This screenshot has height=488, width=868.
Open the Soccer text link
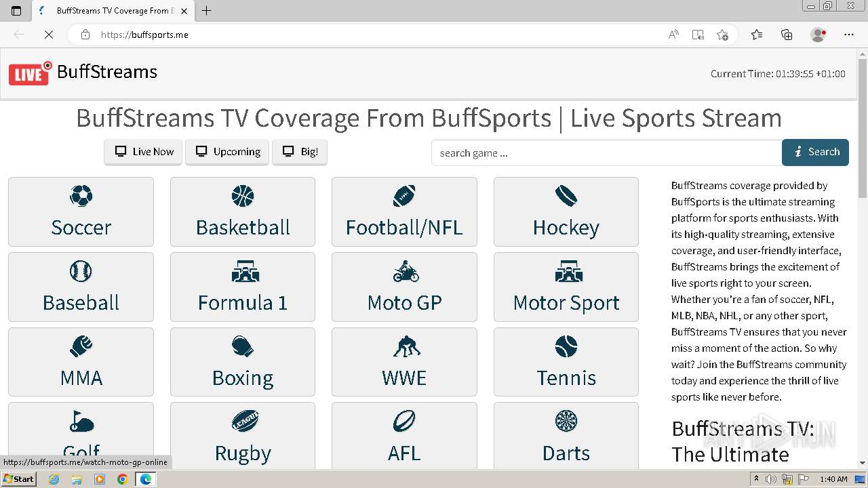coord(81,228)
